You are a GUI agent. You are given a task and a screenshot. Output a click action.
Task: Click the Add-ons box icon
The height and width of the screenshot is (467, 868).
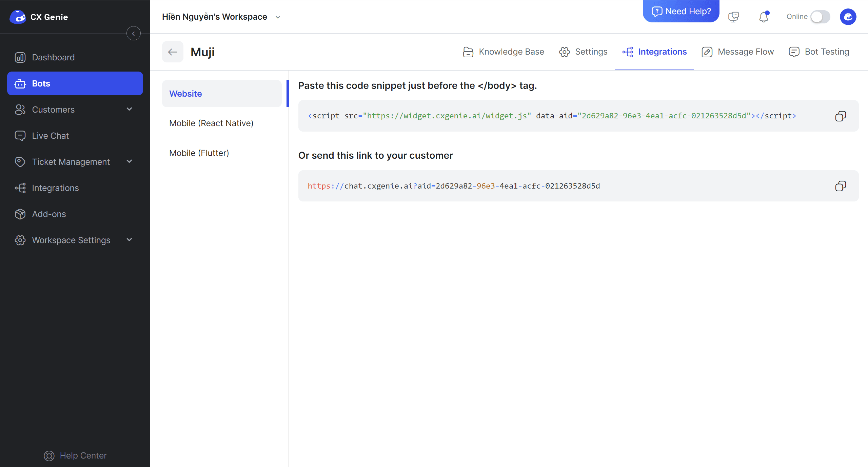[x=20, y=214]
